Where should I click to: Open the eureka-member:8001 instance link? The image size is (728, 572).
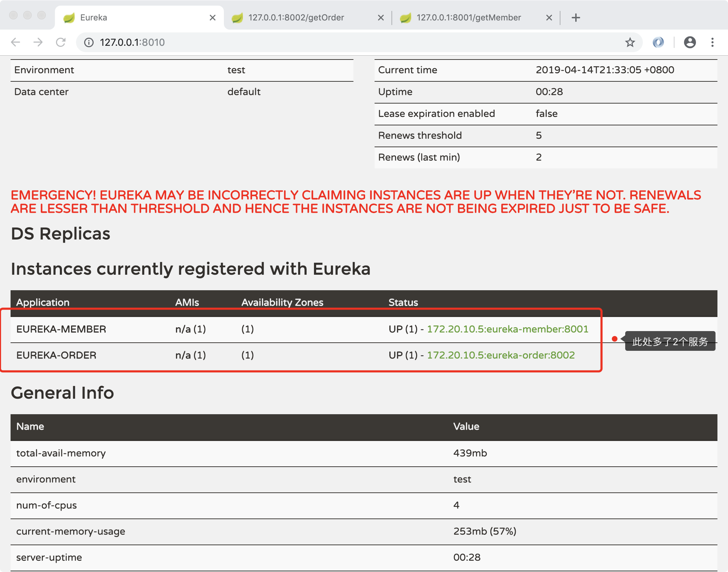tap(507, 329)
